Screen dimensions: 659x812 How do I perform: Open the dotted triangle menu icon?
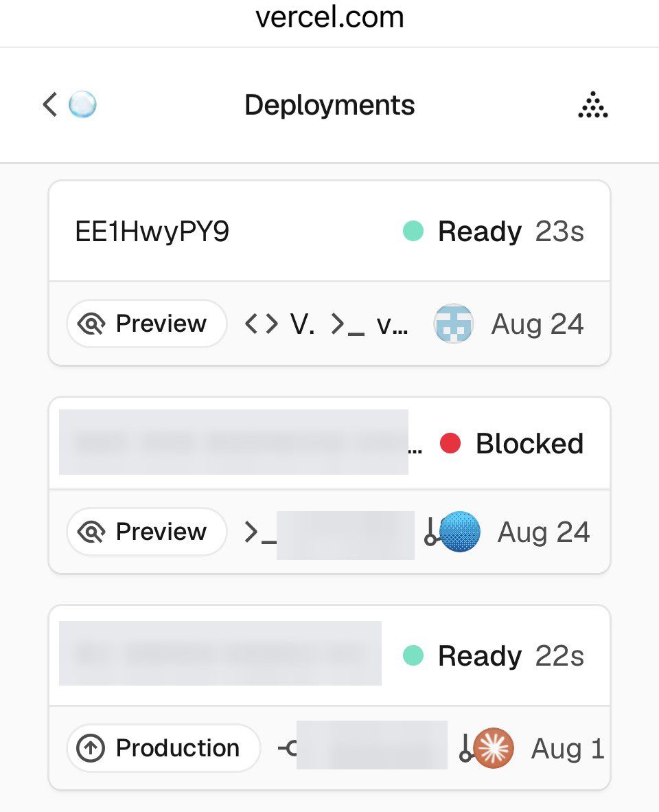(x=593, y=104)
